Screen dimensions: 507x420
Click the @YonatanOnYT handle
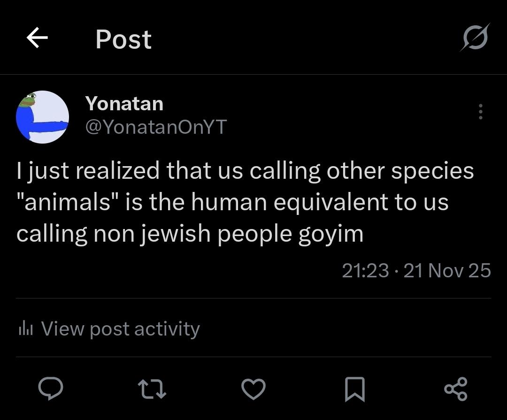tap(156, 126)
